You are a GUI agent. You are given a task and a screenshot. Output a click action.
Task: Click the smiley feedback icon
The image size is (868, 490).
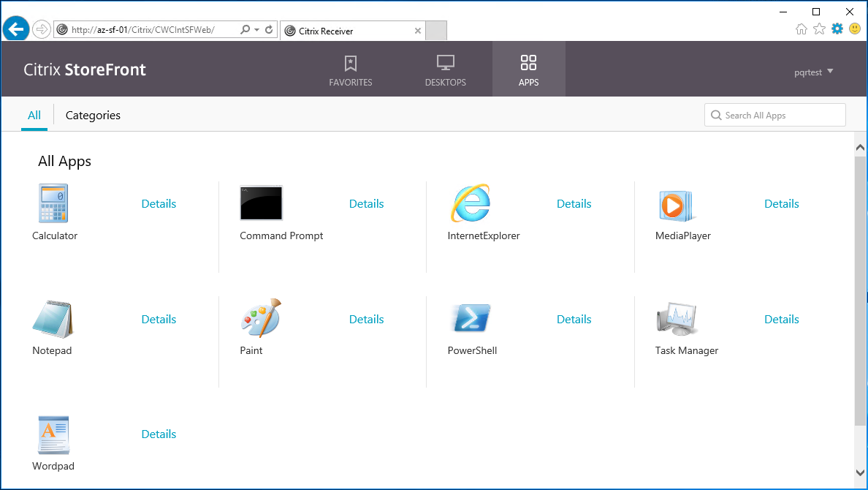(855, 29)
